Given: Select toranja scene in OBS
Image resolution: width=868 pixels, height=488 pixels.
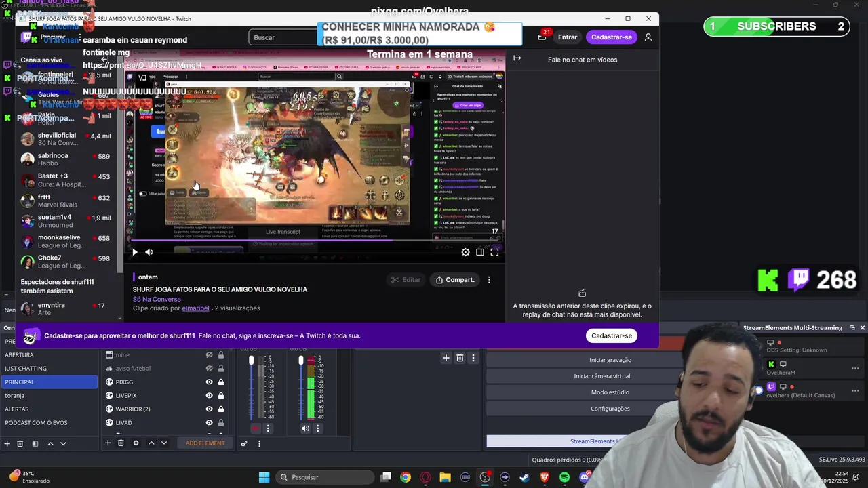Looking at the screenshot, I should click(x=49, y=395).
